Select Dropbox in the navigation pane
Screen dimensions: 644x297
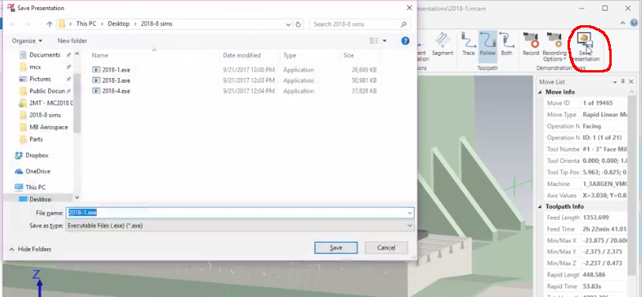(37, 155)
